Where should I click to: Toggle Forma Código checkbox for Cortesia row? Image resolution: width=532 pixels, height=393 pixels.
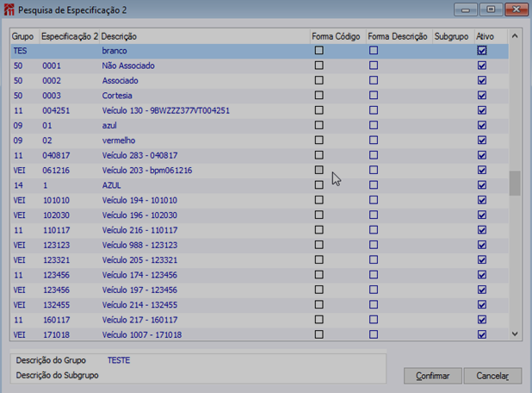(x=319, y=96)
